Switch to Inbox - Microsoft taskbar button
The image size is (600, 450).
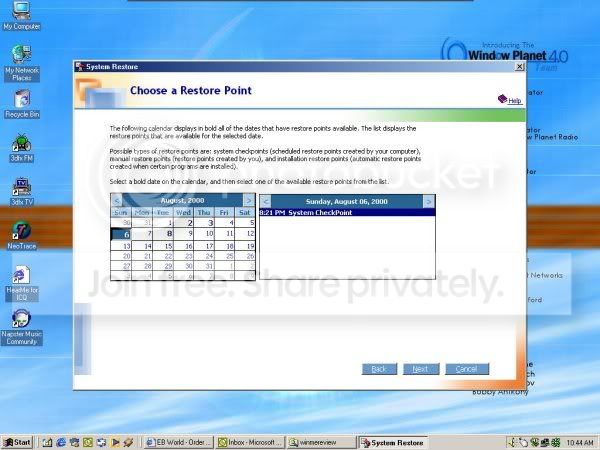tap(250, 442)
